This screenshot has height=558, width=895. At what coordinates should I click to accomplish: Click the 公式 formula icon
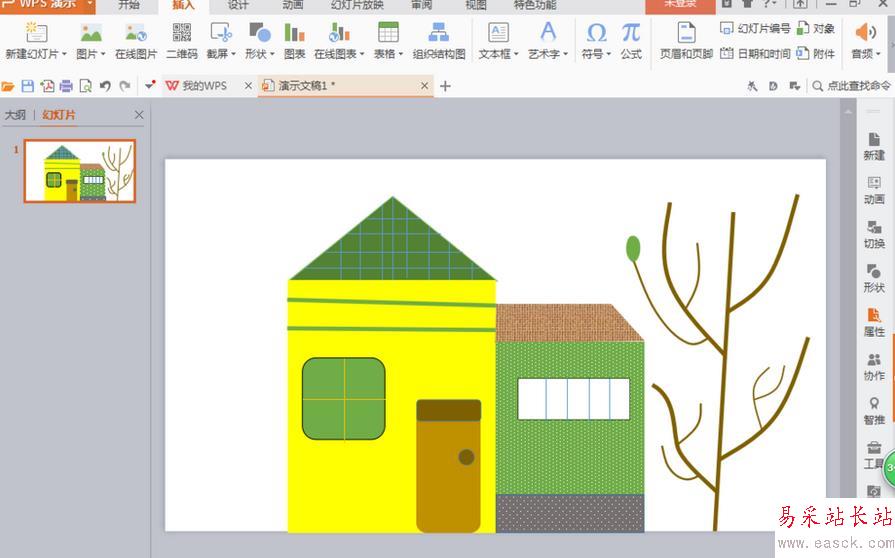pyautogui.click(x=631, y=40)
